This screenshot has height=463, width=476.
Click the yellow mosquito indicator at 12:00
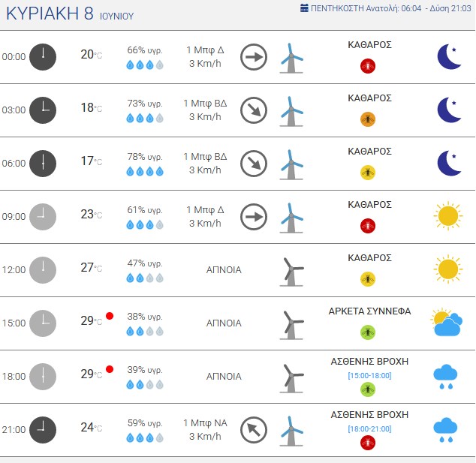pyautogui.click(x=368, y=279)
